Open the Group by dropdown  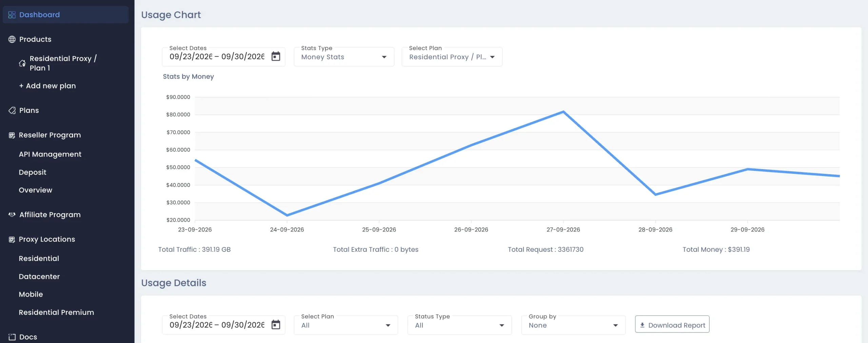(573, 325)
